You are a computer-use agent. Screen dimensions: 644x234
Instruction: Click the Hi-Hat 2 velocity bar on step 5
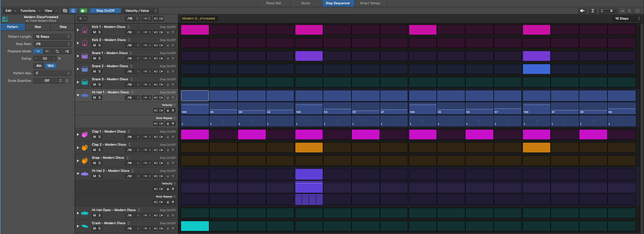click(309, 187)
